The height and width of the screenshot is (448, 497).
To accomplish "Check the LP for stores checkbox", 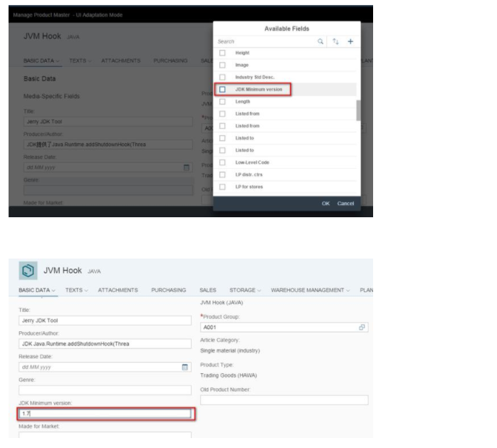I will click(x=222, y=187).
